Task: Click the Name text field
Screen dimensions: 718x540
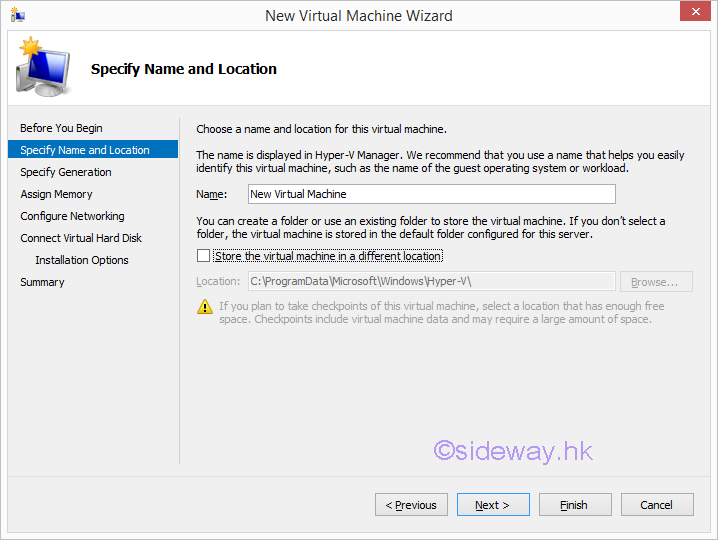Action: [431, 194]
